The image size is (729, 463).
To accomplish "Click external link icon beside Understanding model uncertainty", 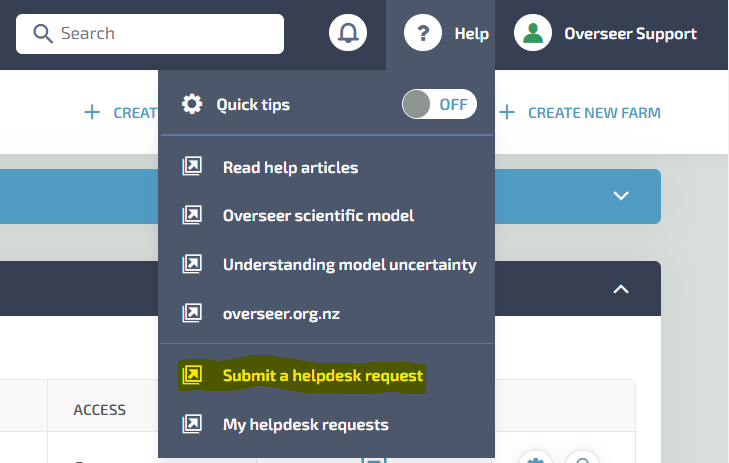I will point(192,264).
